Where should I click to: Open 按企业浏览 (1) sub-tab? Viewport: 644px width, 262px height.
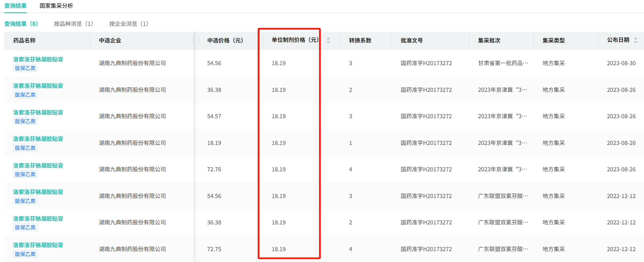pos(129,24)
